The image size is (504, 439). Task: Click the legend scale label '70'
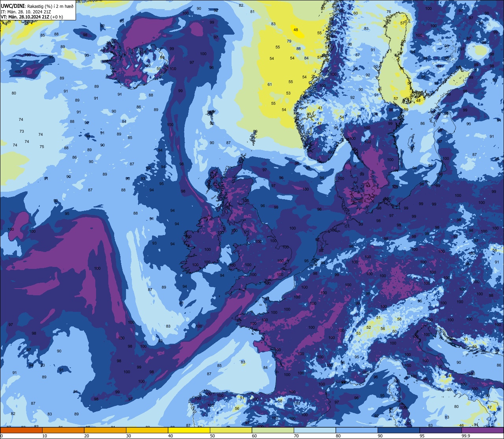click(296, 436)
